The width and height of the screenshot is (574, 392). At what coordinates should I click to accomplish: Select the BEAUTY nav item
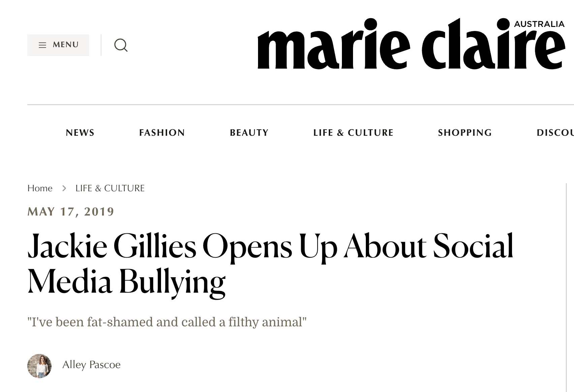click(x=249, y=133)
